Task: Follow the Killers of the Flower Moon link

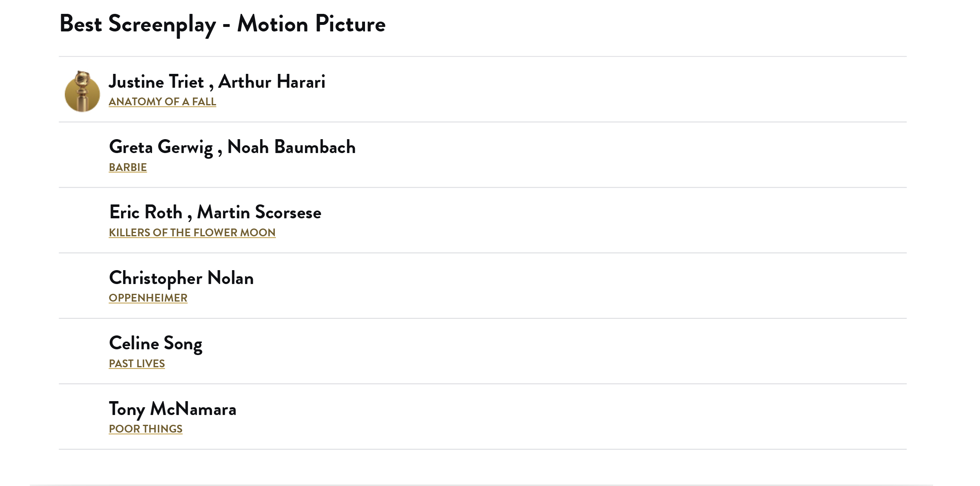Action: point(192,233)
